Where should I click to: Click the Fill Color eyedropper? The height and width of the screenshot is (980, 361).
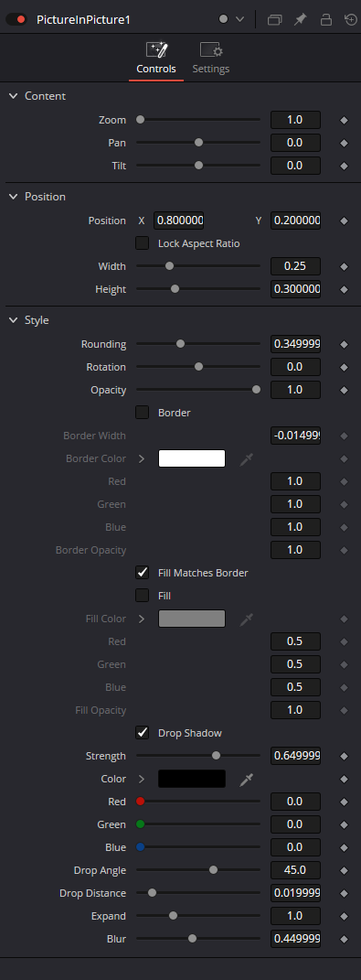click(x=247, y=619)
